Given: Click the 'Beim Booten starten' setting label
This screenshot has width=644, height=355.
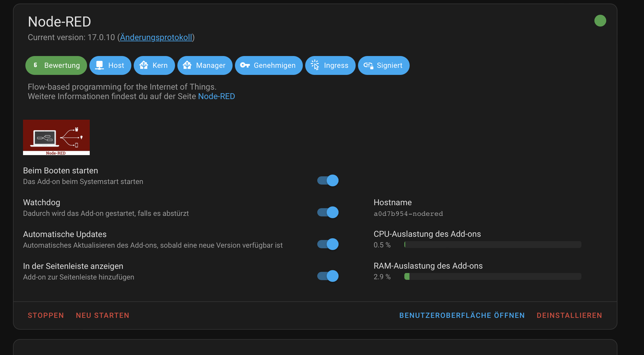Looking at the screenshot, I should tap(61, 171).
